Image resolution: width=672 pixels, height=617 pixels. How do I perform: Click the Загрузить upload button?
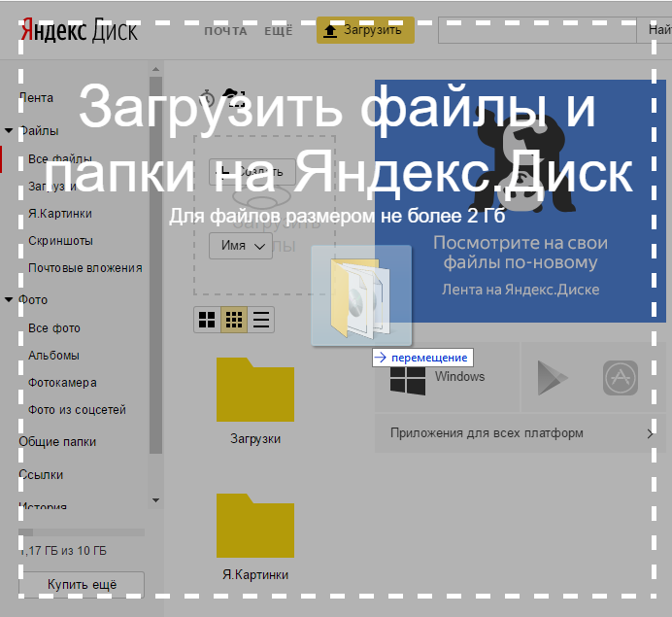[x=365, y=30]
